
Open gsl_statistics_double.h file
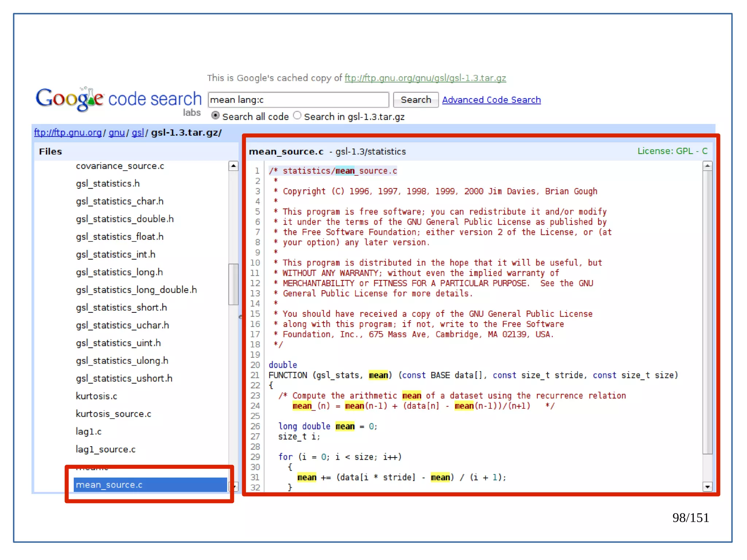point(125,219)
